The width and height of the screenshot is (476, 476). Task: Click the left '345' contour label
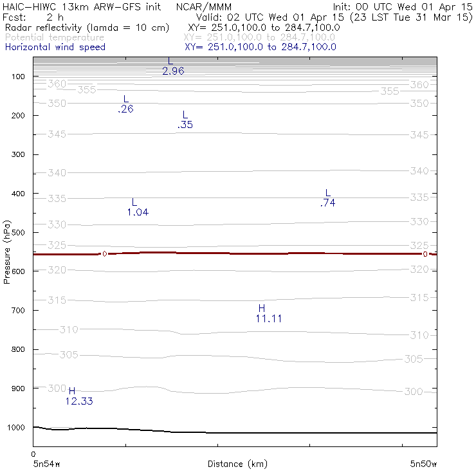click(57, 134)
